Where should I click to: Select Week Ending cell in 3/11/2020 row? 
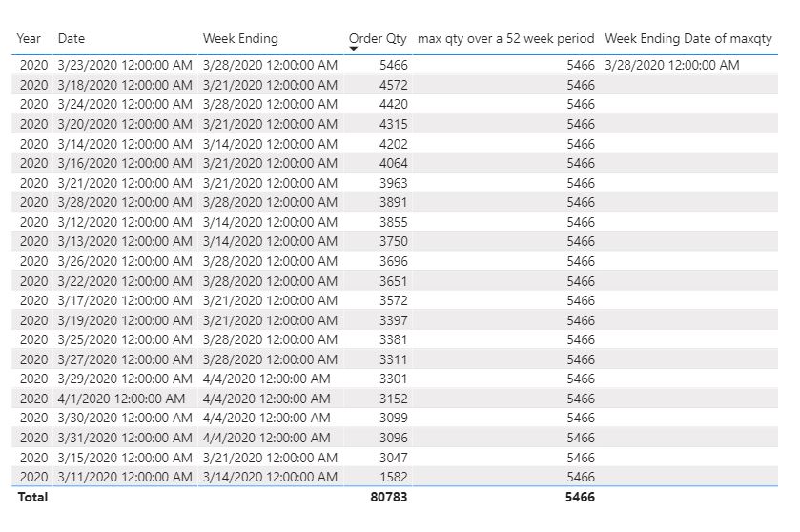click(x=270, y=478)
